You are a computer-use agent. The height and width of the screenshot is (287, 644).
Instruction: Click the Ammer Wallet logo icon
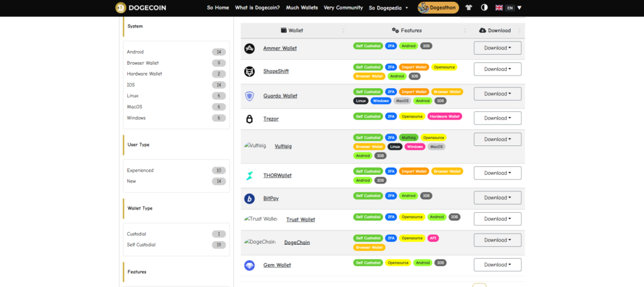249,48
